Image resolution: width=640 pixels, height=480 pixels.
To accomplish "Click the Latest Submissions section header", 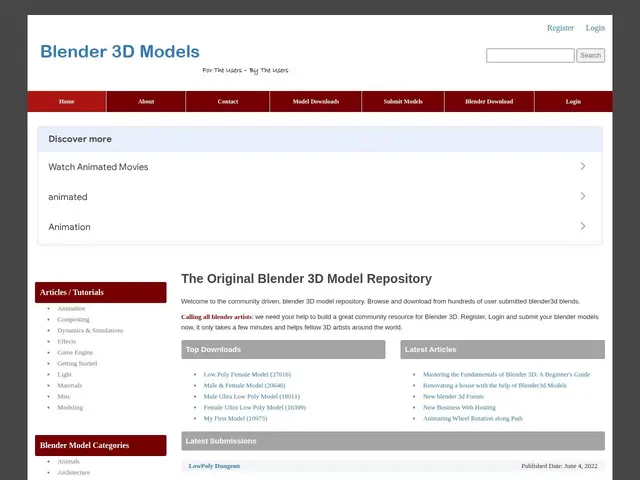I will 393,441.
